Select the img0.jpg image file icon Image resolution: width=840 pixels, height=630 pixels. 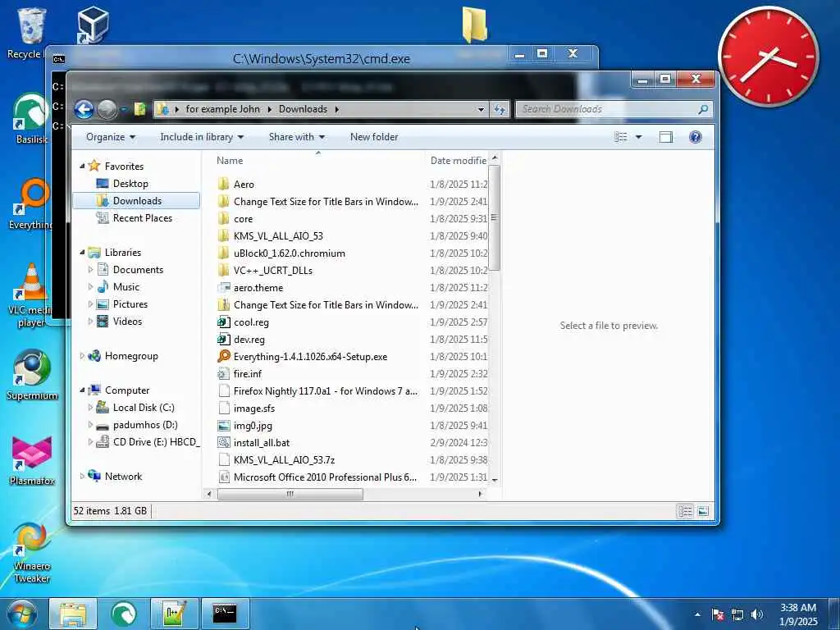click(224, 426)
